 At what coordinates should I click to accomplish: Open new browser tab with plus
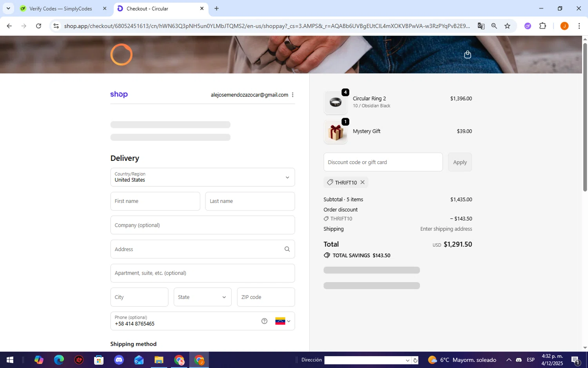coord(216,8)
